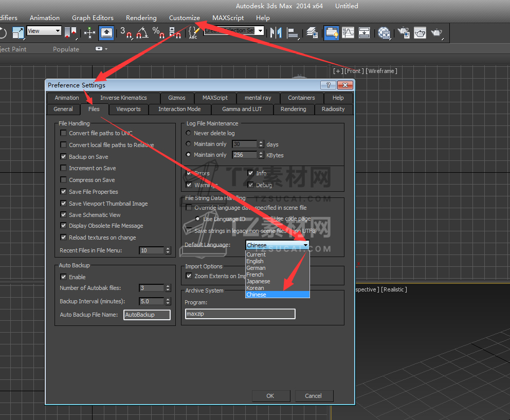
Task: Open the MAXScript menu
Action: point(228,18)
